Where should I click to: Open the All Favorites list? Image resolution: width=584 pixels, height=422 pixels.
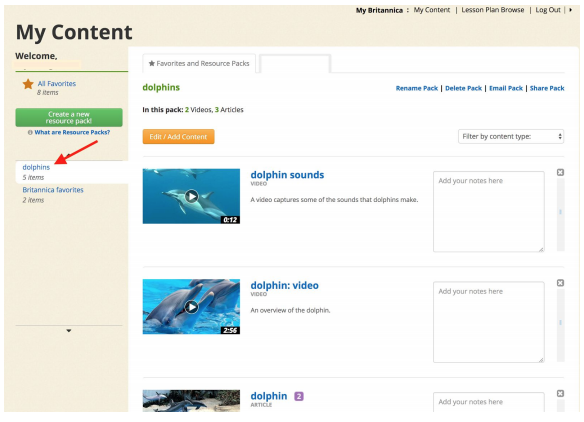coord(57,84)
